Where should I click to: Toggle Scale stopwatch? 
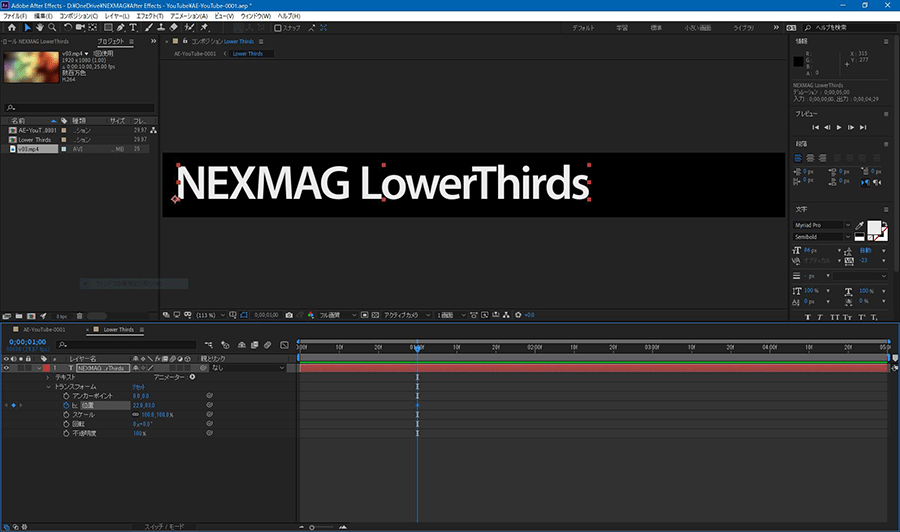(66, 414)
